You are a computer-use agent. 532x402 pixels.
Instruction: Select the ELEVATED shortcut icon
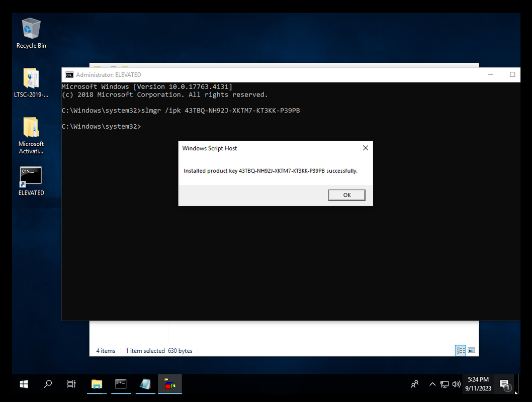[x=31, y=181]
